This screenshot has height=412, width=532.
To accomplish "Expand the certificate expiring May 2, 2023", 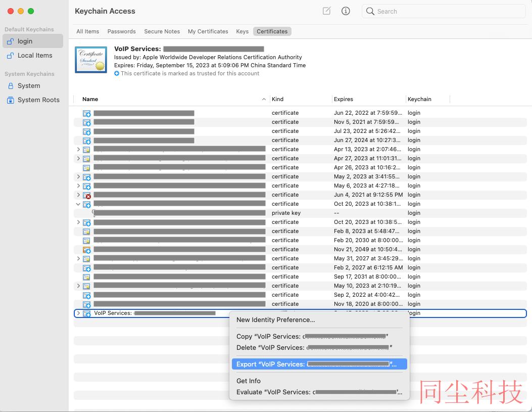I will [78, 177].
